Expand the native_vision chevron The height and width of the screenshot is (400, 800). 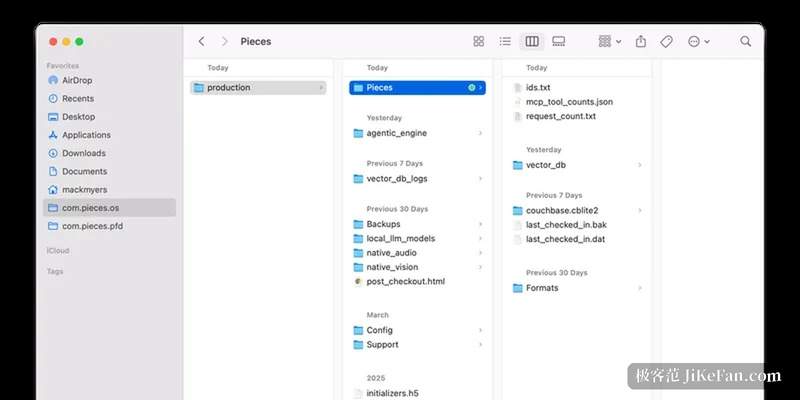(x=480, y=267)
